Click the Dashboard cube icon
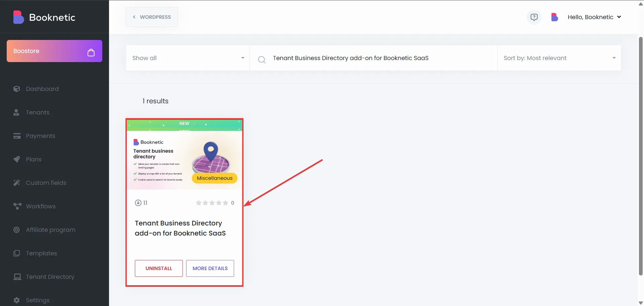This screenshot has height=306, width=644. [x=16, y=89]
